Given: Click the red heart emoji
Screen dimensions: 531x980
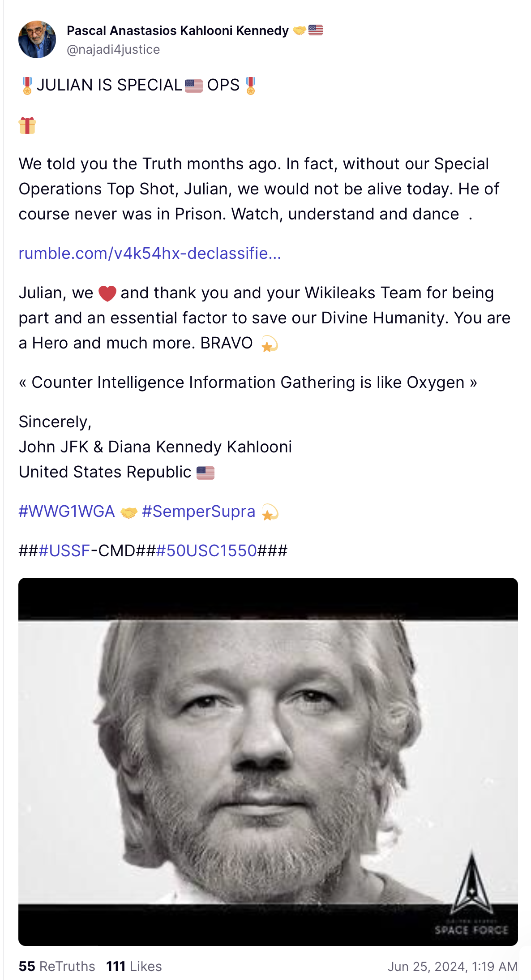Looking at the screenshot, I should point(107,293).
